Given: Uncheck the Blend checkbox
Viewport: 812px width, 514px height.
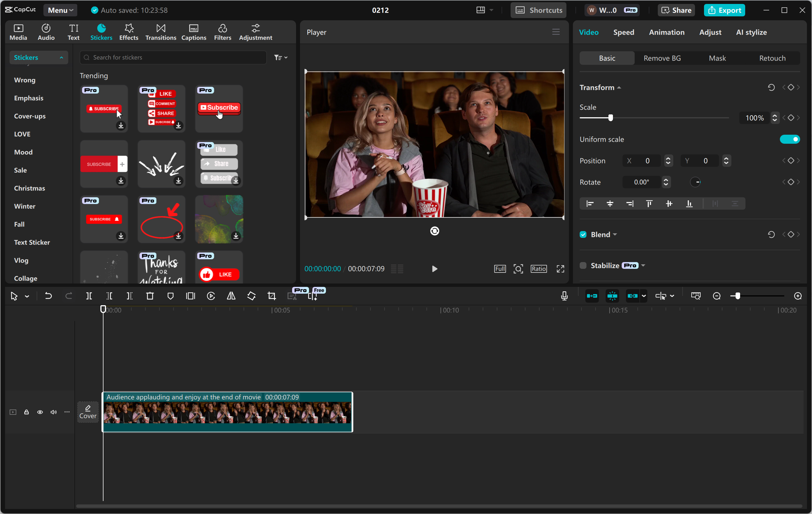Looking at the screenshot, I should pos(583,234).
